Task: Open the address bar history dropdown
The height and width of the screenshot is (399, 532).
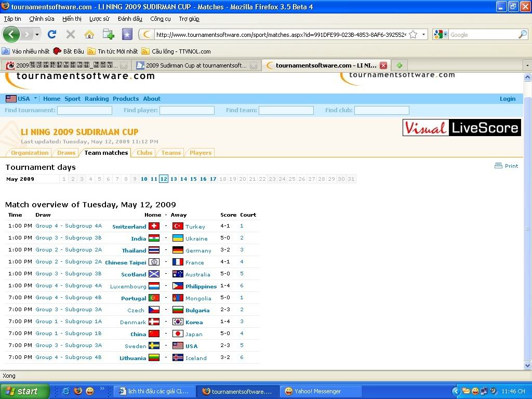Action: (x=423, y=34)
